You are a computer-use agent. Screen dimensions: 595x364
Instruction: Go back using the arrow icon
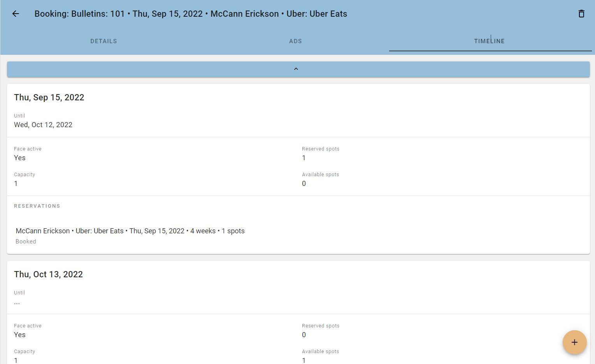pos(16,14)
